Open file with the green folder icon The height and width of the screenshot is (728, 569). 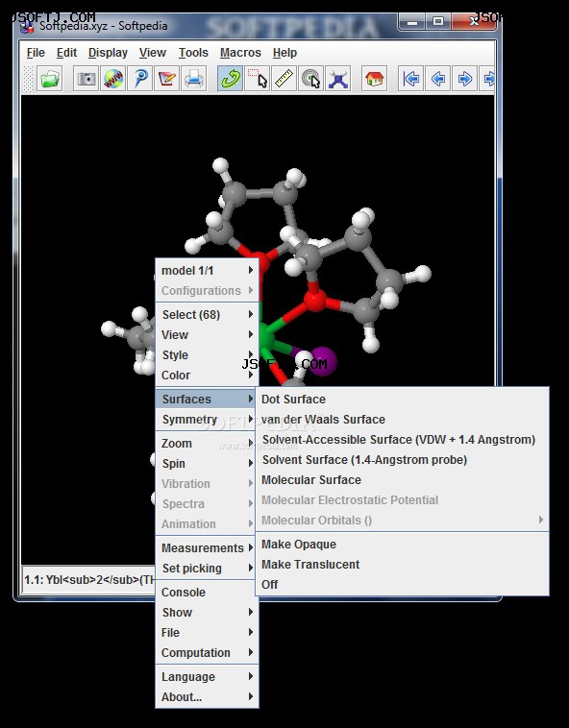(50, 79)
